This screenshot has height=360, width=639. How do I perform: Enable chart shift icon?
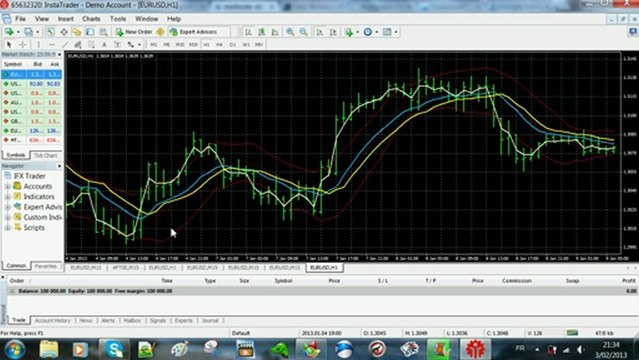[333, 32]
